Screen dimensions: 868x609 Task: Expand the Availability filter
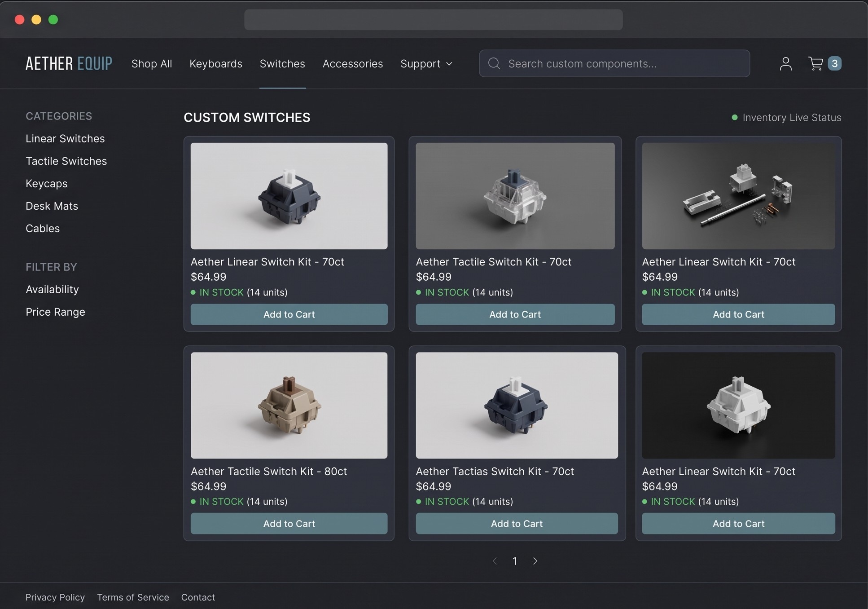[52, 289]
